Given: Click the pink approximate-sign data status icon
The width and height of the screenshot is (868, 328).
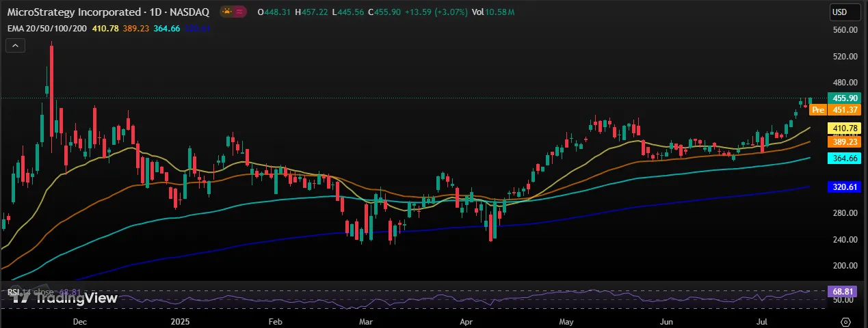Looking at the screenshot, I should pyautogui.click(x=239, y=12).
